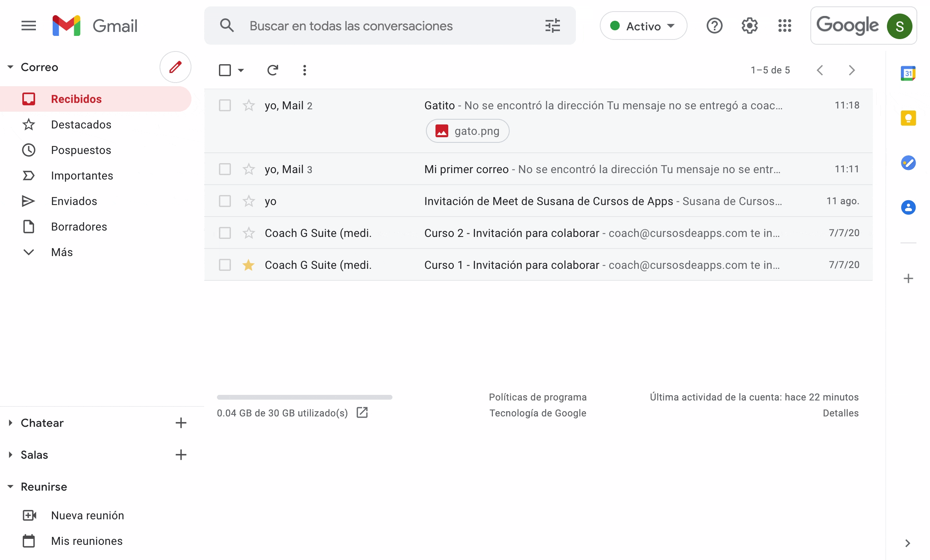Open the Google apps grid
The width and height of the screenshot is (930, 560).
784,26
